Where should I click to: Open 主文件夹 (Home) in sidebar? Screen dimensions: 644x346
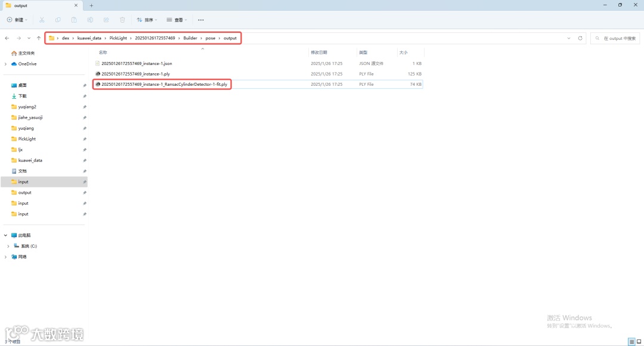(x=26, y=53)
